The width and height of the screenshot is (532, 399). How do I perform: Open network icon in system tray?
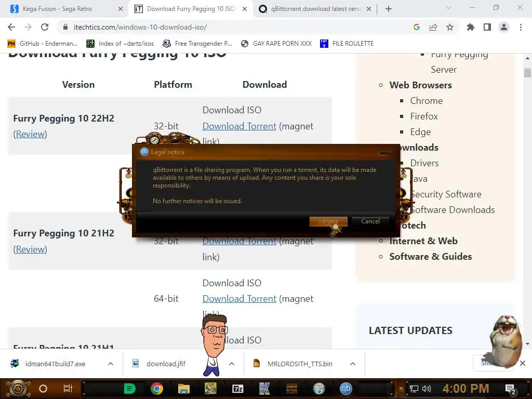pyautogui.click(x=414, y=389)
